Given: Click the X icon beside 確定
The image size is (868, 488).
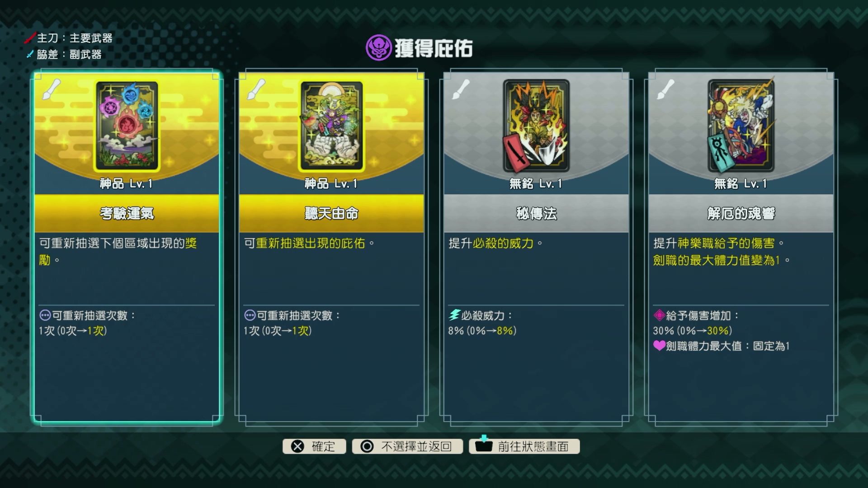Looking at the screenshot, I should click(297, 446).
